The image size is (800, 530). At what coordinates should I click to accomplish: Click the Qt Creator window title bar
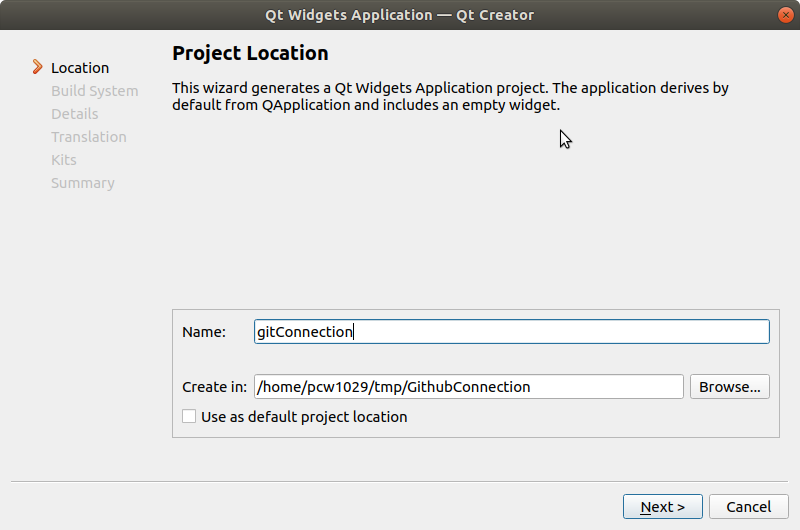pyautogui.click(x=400, y=15)
